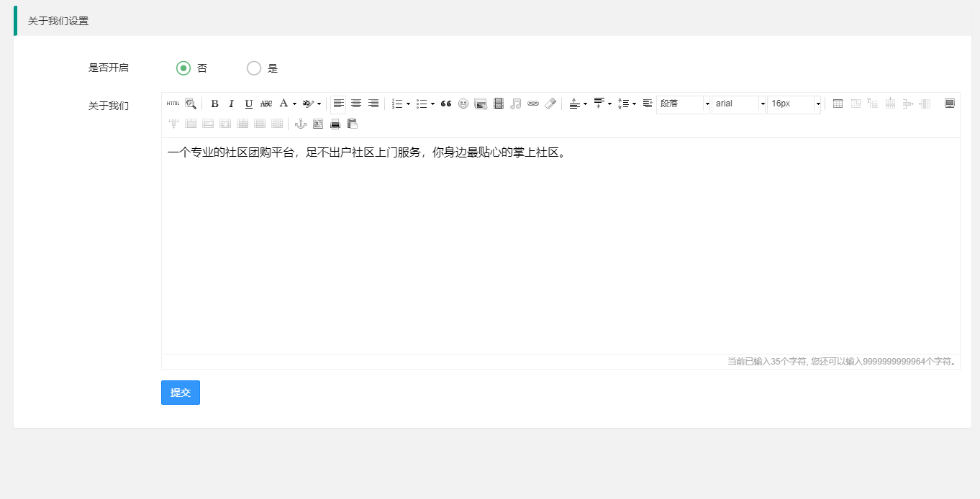Toggle underline formatting
Image resolution: width=980 pixels, height=499 pixels.
pyautogui.click(x=249, y=104)
